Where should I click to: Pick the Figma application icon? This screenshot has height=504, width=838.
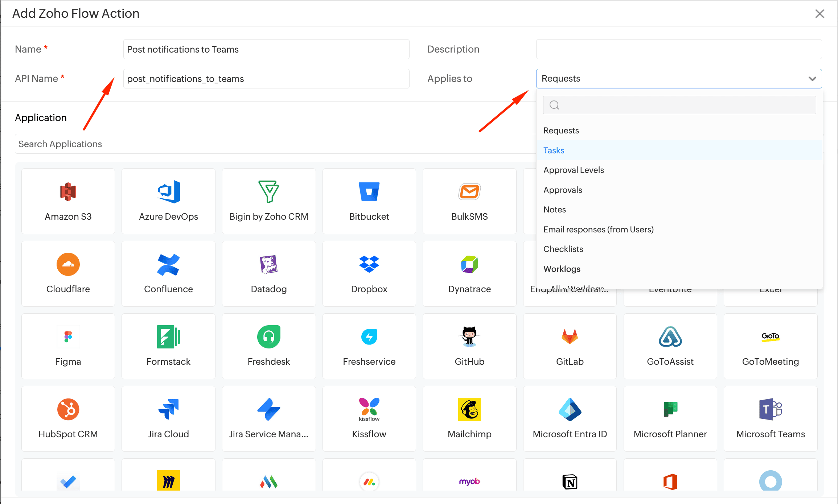click(68, 337)
